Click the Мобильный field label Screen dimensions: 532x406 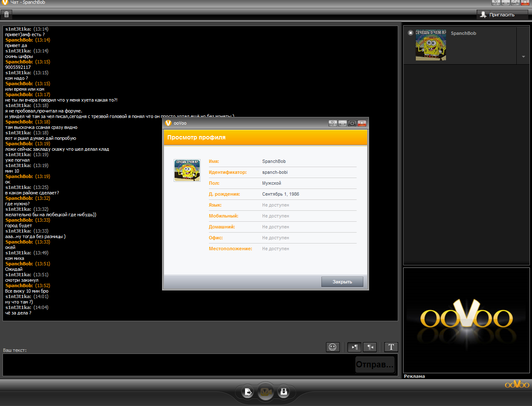pos(224,216)
